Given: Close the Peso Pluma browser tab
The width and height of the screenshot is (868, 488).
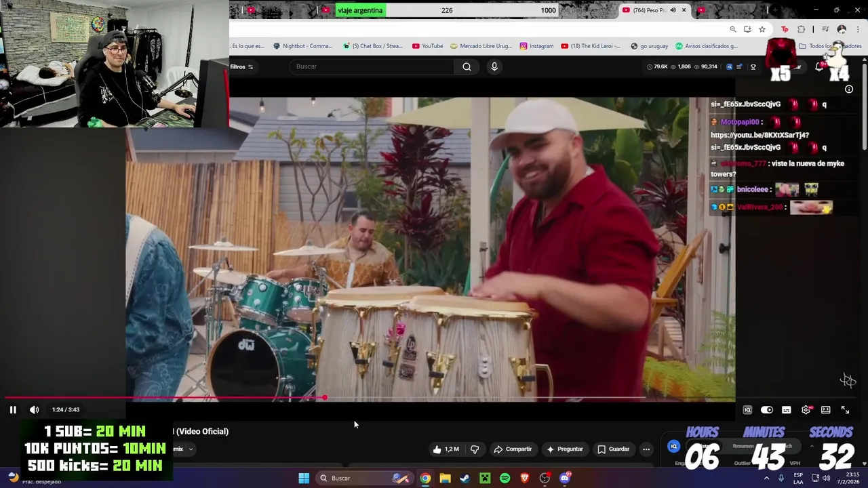Looking at the screenshot, I should [x=684, y=10].
